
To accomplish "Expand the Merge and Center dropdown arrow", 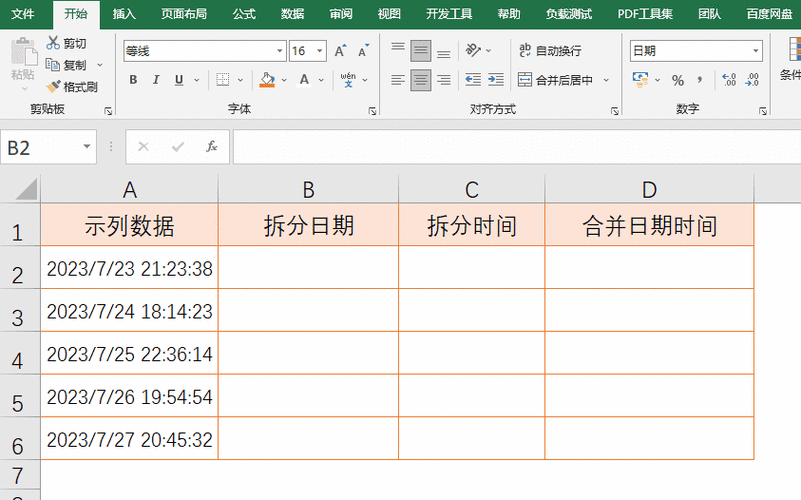I will pyautogui.click(x=606, y=80).
